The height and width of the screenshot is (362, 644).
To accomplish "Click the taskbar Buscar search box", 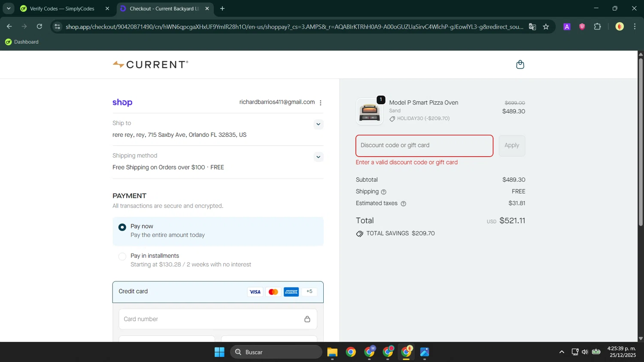I will coord(276,352).
